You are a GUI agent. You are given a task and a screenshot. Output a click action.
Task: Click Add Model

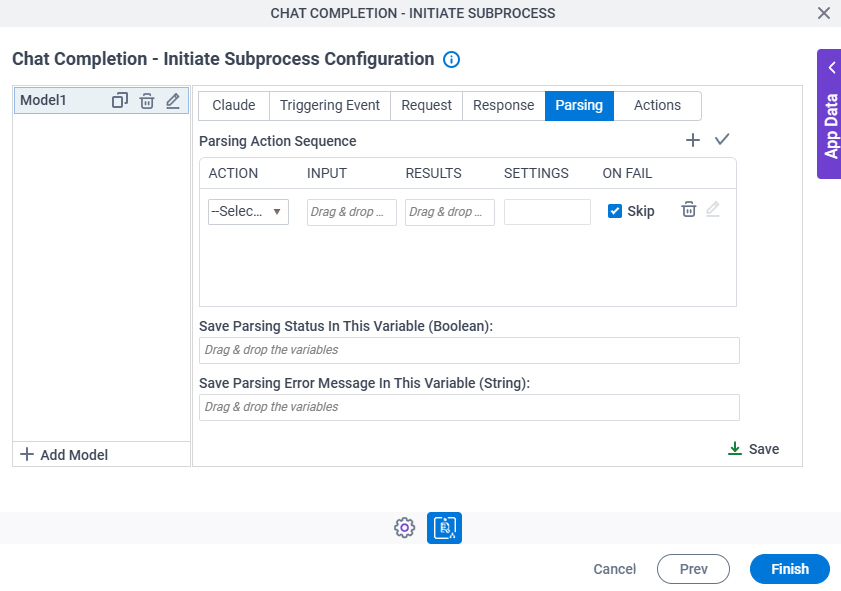click(64, 455)
